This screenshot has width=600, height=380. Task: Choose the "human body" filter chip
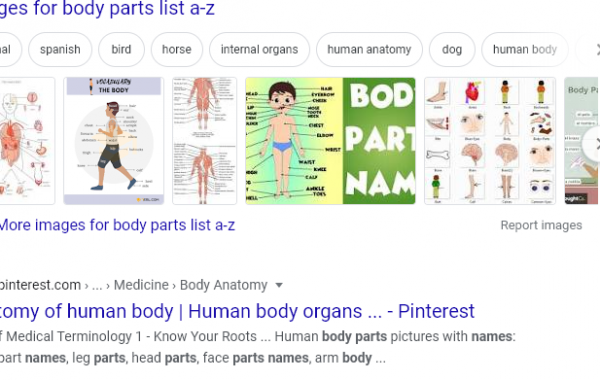tap(525, 49)
